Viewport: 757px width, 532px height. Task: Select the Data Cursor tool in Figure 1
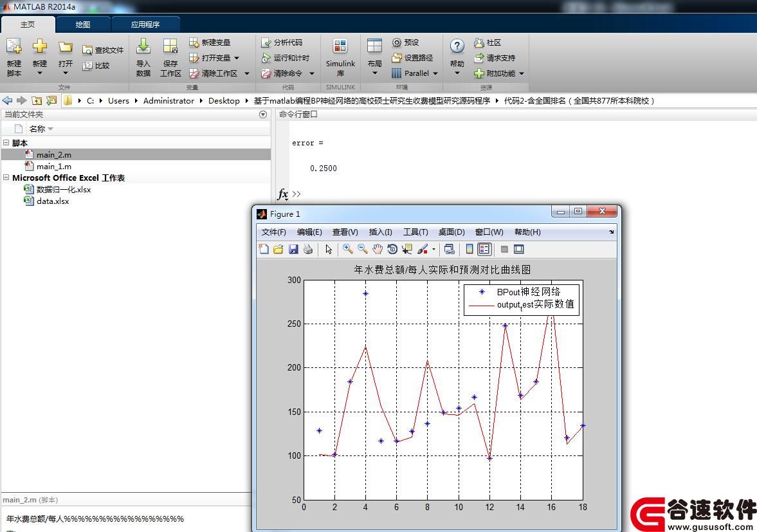click(x=407, y=249)
